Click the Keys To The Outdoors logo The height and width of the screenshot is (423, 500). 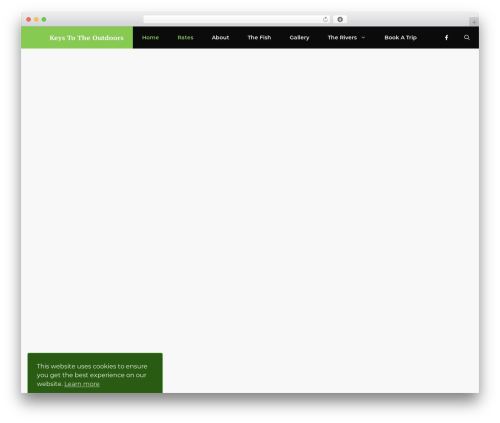point(86,38)
